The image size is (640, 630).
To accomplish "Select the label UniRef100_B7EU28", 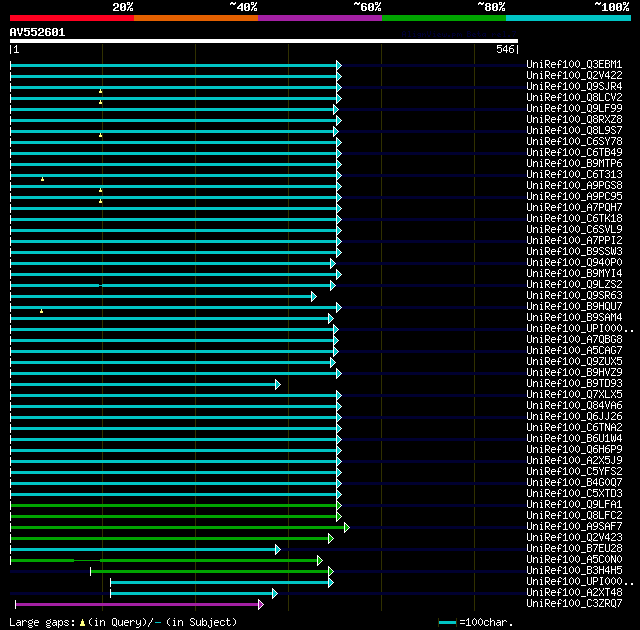I will tap(574, 549).
